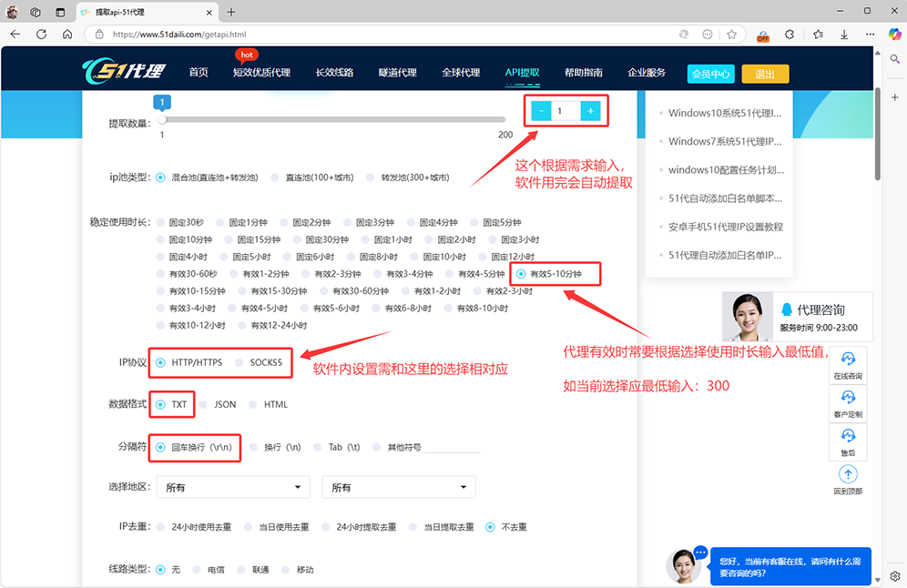View site information lock icon
This screenshot has height=588, width=907.
99,34
